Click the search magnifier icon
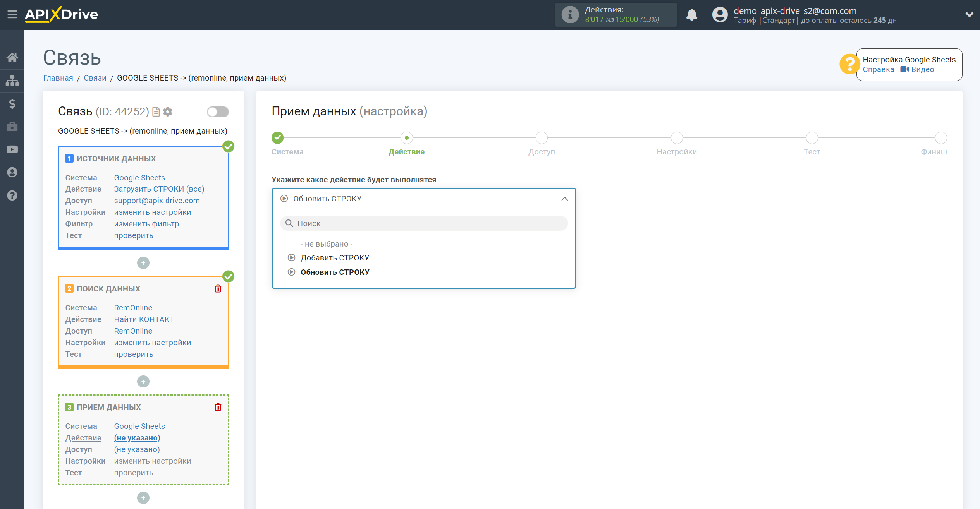Screen dimensions: 980x509 click(289, 223)
